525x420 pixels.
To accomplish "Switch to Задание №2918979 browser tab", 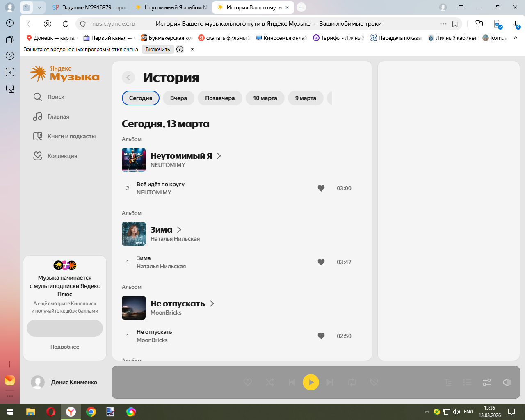I will click(89, 7).
